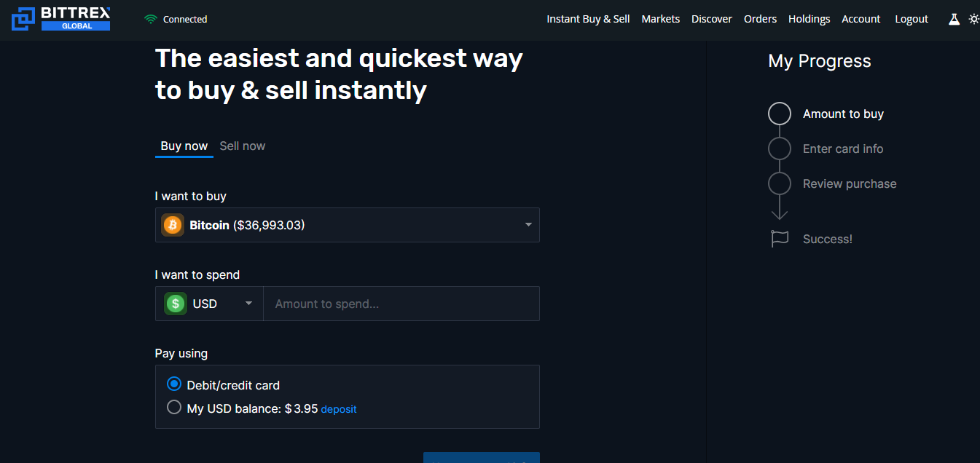Select the My USD balance radio option
The width and height of the screenshot is (980, 463).
[x=174, y=408]
